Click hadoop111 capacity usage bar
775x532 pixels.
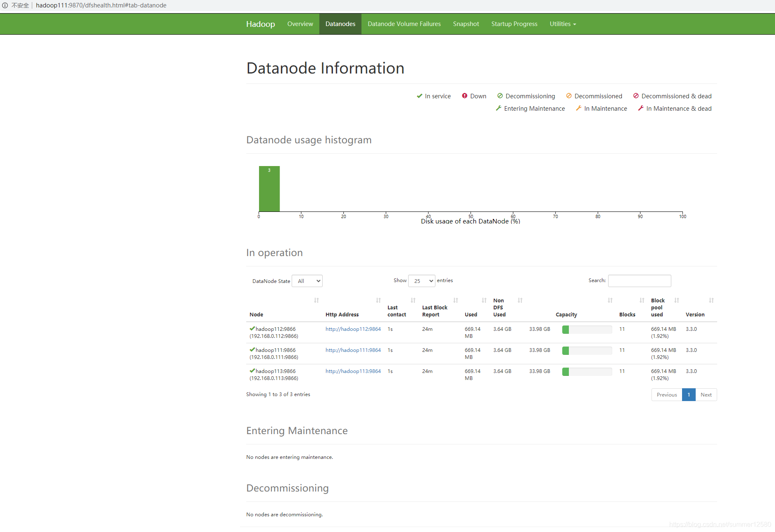(x=587, y=350)
